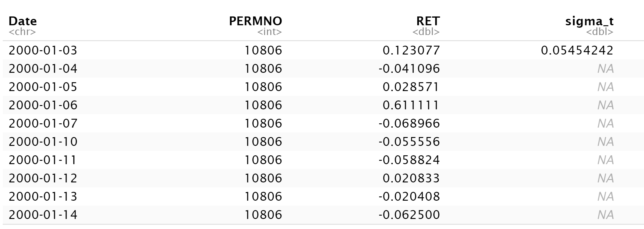The height and width of the screenshot is (229, 644).
Task: Click the RET column header
Action: point(428,21)
